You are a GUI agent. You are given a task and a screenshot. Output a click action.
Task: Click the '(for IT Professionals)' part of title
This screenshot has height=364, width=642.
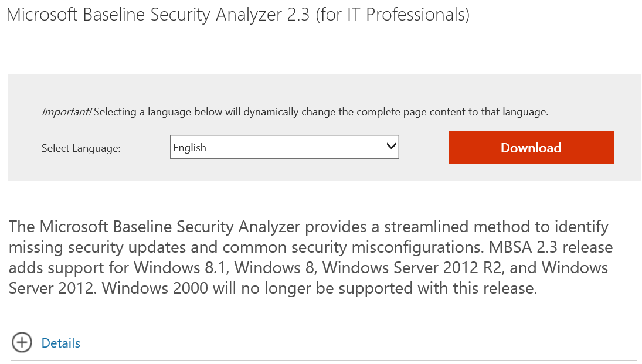pyautogui.click(x=393, y=15)
